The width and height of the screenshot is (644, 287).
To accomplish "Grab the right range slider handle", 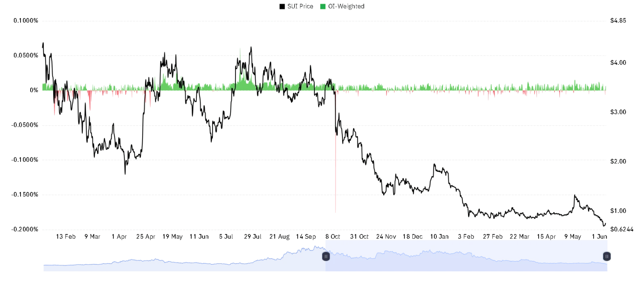I will coord(607,256).
